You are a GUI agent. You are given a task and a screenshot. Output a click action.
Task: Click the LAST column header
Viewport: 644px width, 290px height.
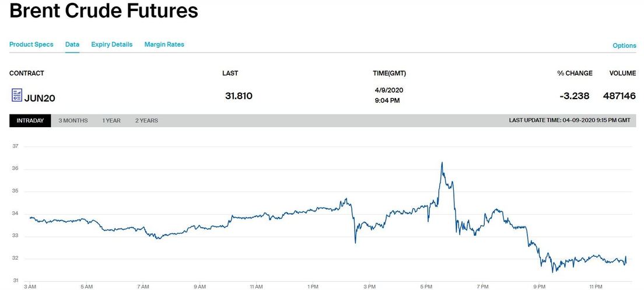click(230, 74)
